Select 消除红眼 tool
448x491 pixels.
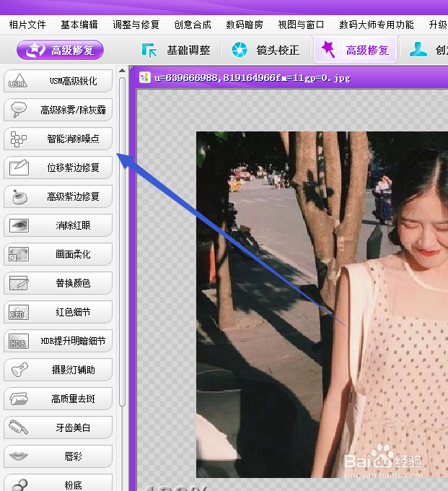point(58,225)
